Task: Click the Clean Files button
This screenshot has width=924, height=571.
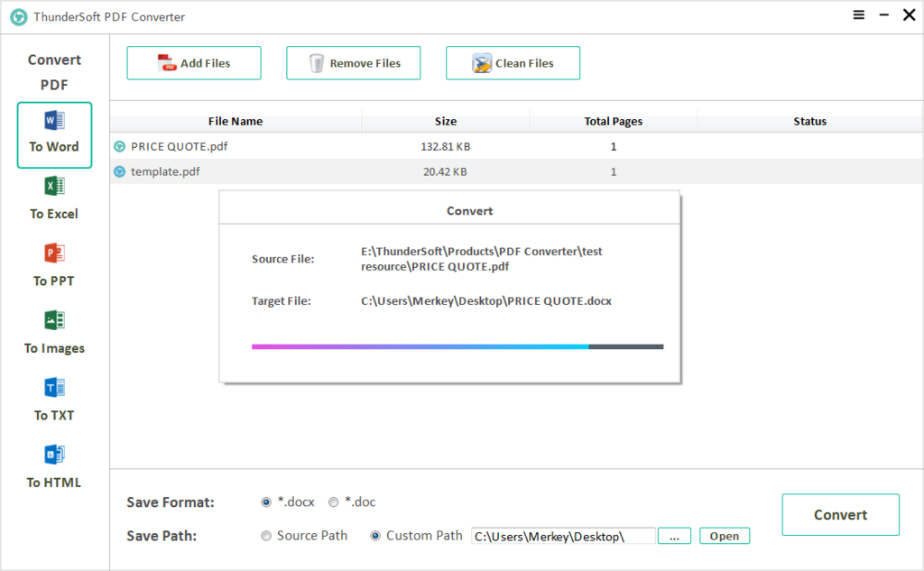Action: [x=513, y=63]
